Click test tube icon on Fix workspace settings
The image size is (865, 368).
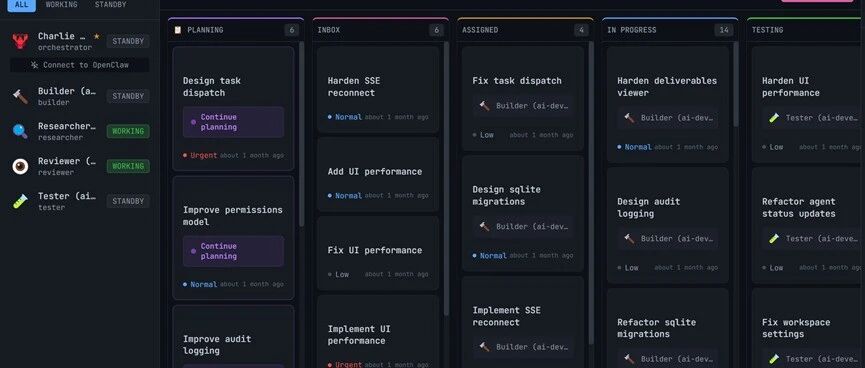774,359
